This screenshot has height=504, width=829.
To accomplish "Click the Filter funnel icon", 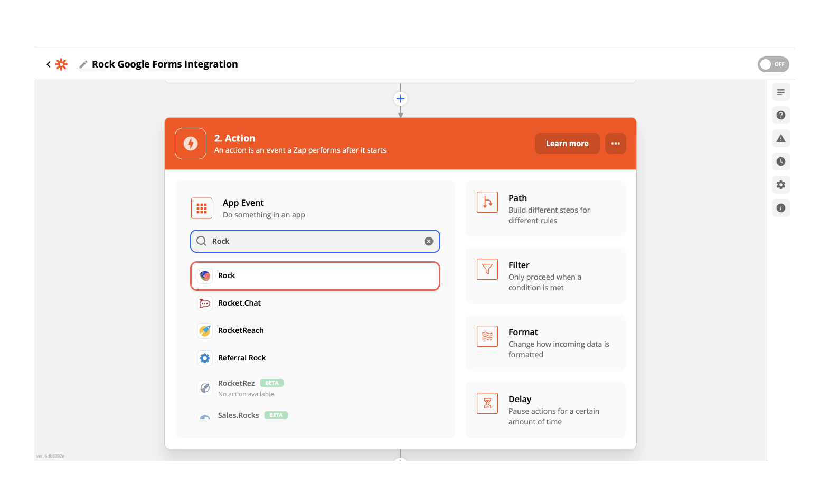I will pyautogui.click(x=487, y=269).
